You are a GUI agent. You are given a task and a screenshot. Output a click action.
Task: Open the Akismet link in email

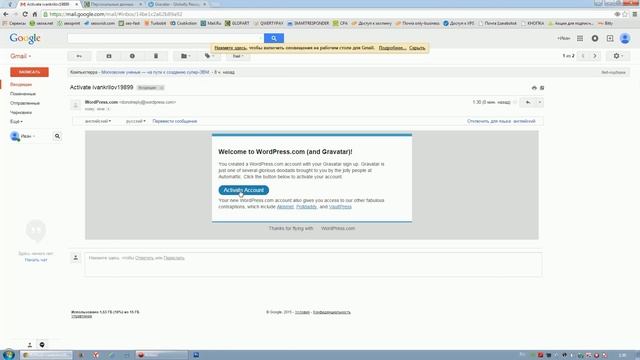coord(285,207)
